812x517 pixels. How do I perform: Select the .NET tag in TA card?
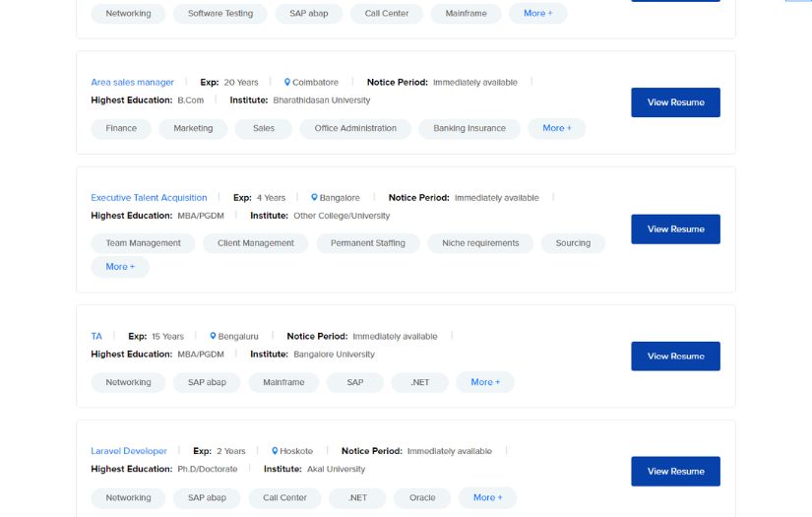coord(419,382)
